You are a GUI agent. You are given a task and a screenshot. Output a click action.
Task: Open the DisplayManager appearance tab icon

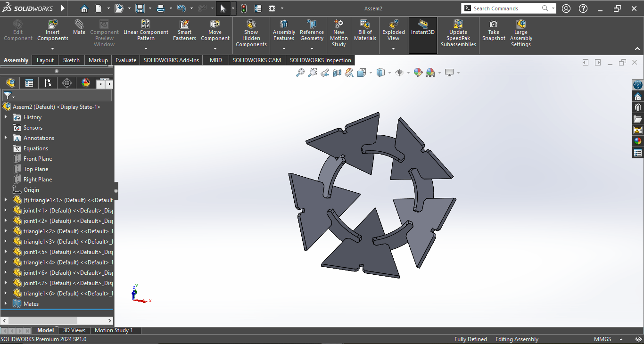coord(86,83)
